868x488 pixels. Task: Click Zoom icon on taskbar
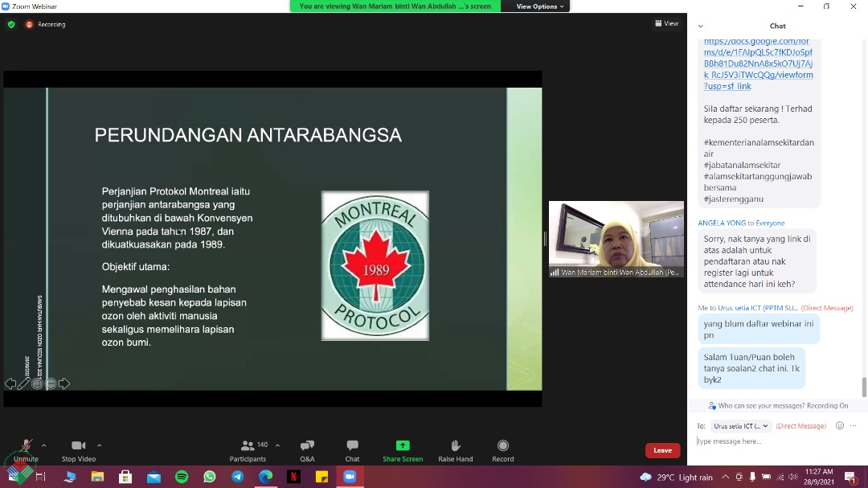(x=350, y=477)
